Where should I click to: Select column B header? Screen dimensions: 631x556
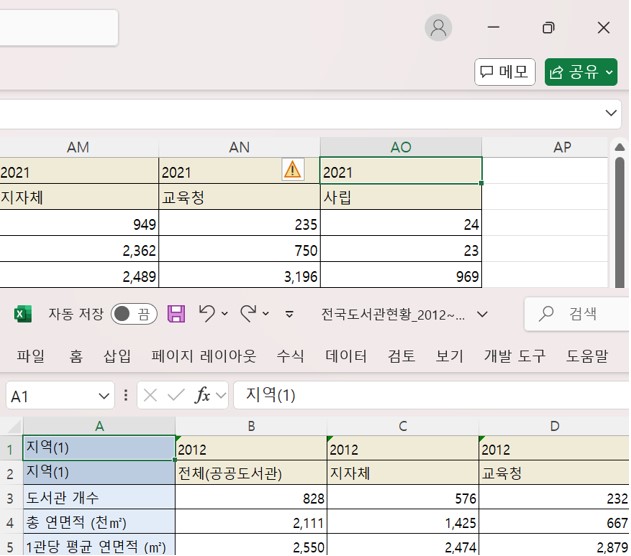(251, 426)
